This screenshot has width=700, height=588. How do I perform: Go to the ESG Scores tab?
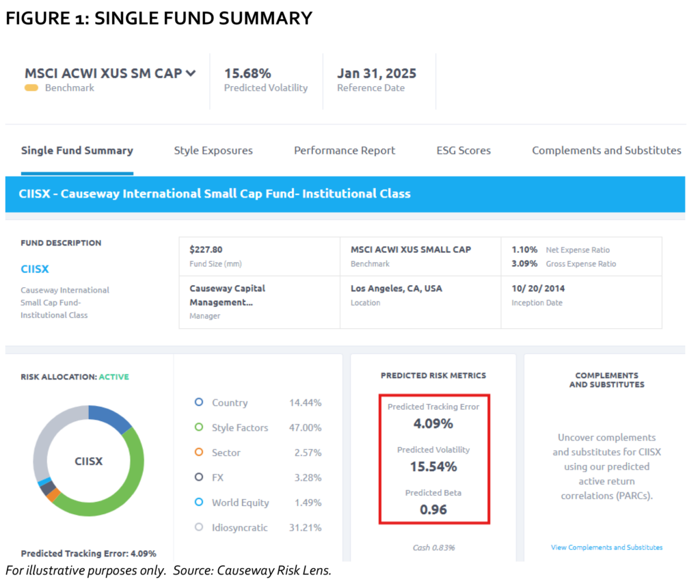pos(463,150)
